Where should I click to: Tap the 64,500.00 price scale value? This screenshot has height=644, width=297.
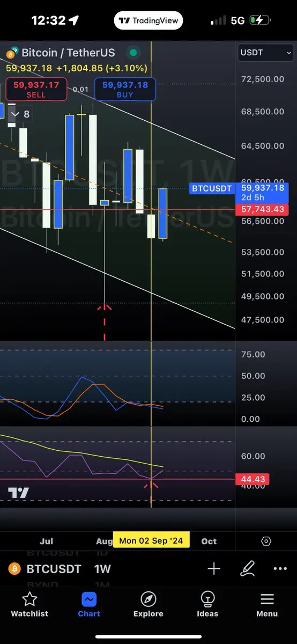pos(263,145)
